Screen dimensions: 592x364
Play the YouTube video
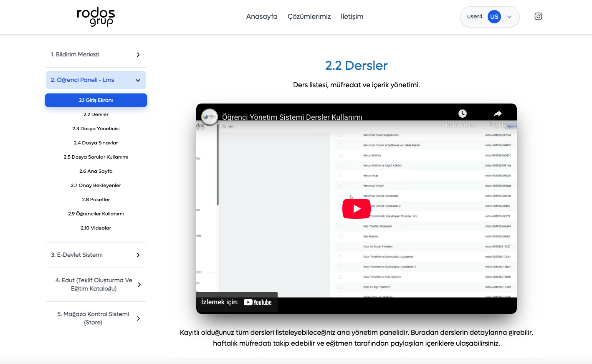[356, 209]
